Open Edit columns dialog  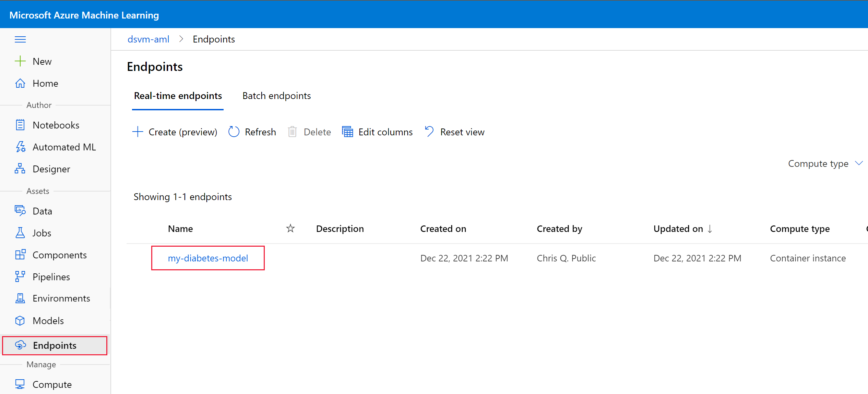tap(377, 132)
